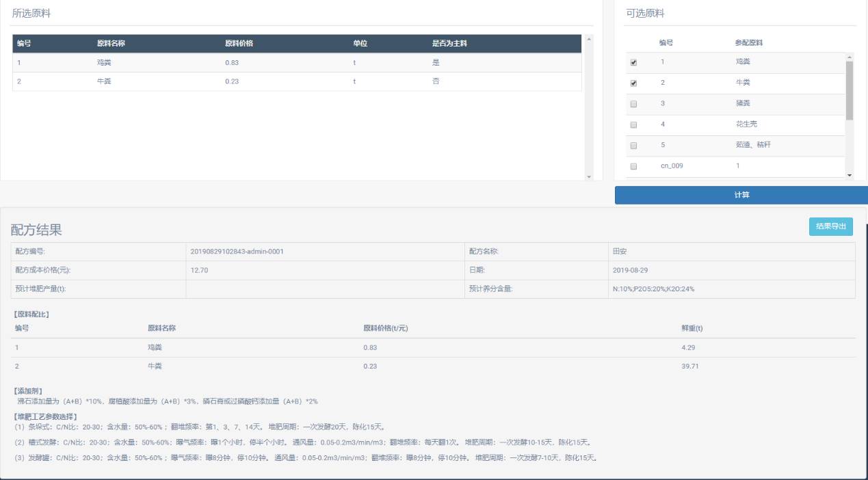The width and height of the screenshot is (868, 480).
Task: Click the up arrow of the 所选原料 scrollbar
Action: click(589, 39)
